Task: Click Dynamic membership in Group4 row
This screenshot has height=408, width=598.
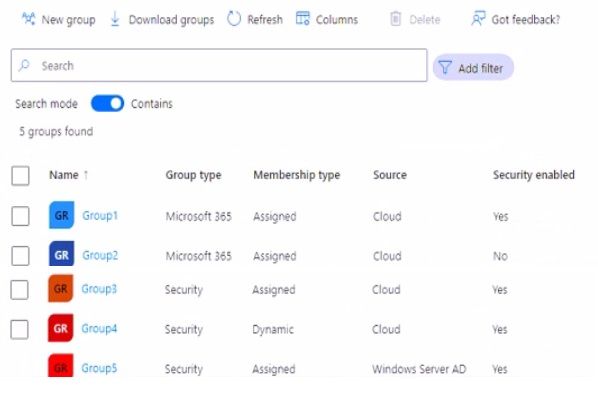Action: coord(273,329)
